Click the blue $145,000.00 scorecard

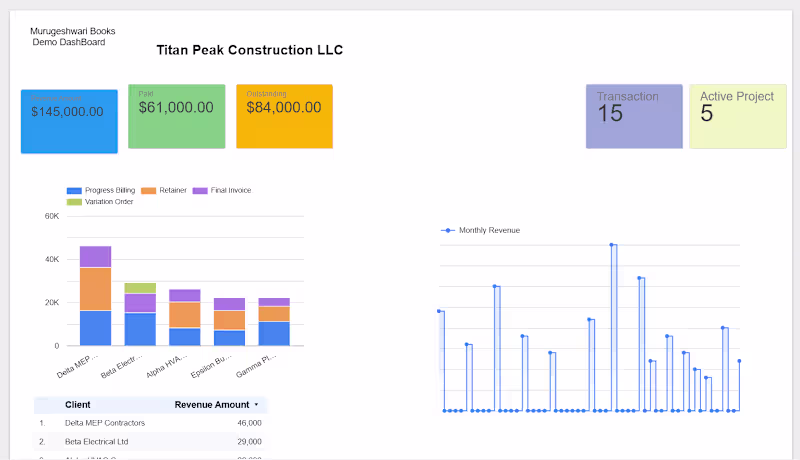pyautogui.click(x=69, y=121)
